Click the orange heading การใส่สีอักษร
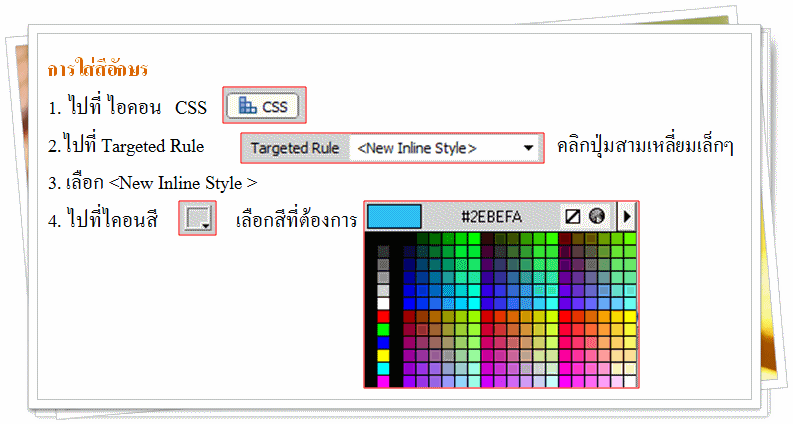793x424 pixels. click(98, 69)
